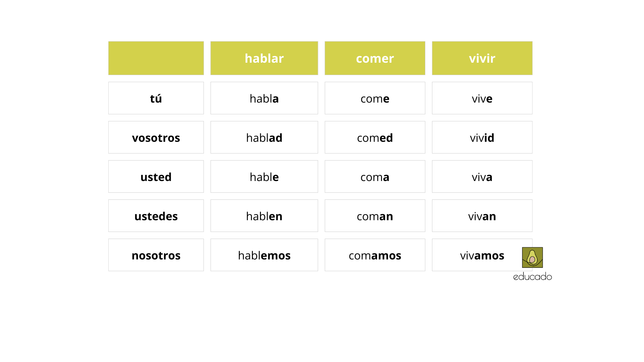The width and height of the screenshot is (644, 362).
Task: Select the hablemos cell
Action: tap(264, 255)
